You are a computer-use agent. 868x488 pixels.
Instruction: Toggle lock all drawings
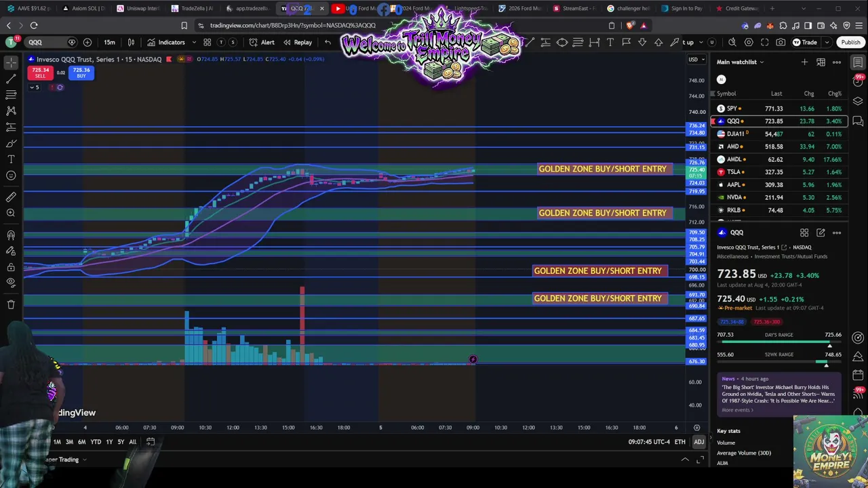tap(11, 267)
